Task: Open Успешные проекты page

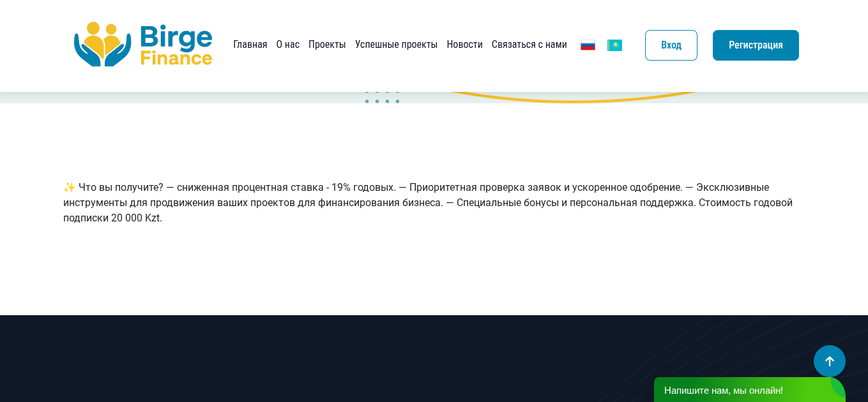Action: 396,45
